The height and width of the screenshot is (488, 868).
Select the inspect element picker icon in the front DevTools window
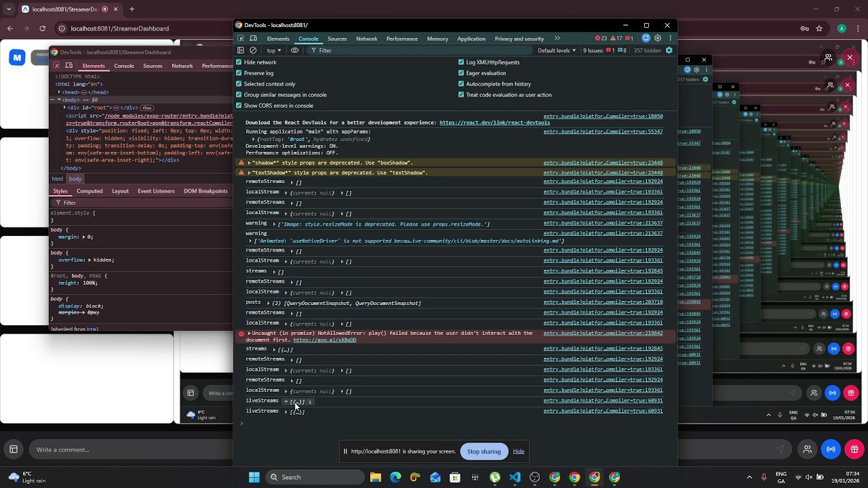pos(241,39)
